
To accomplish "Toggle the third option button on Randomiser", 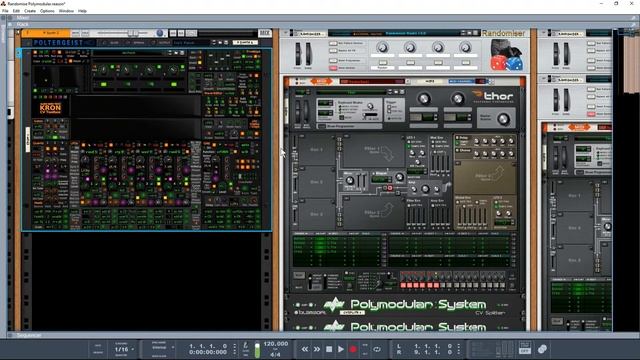I will pyautogui.click(x=333, y=60).
